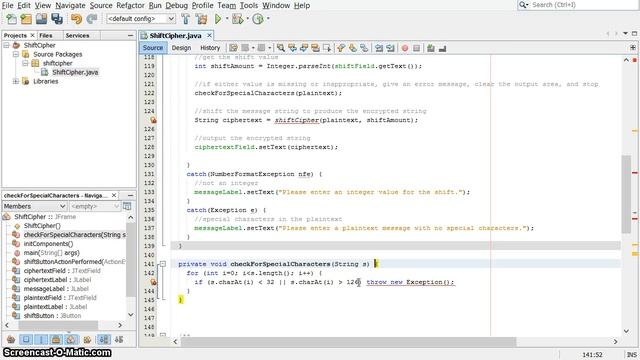The height and width of the screenshot is (360, 640).
Task: Select initComponents() in navigator
Action: coord(48,244)
